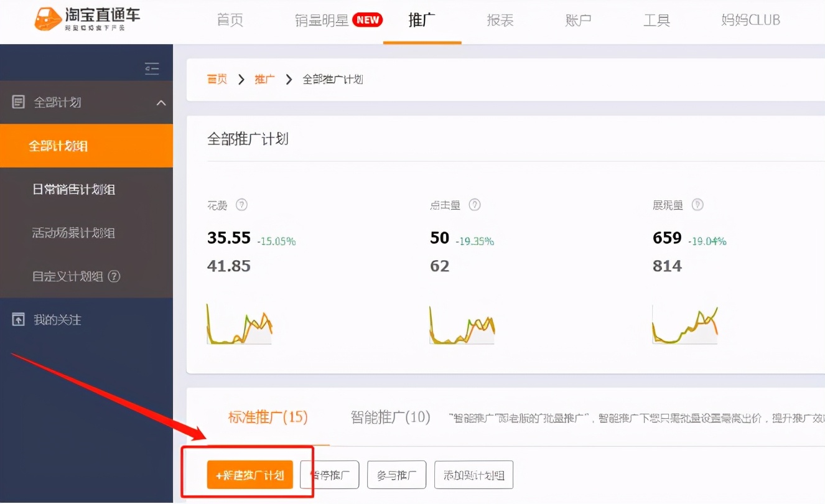825x504 pixels.
Task: Switch to the 智能推广(10) tab
Action: coord(391,418)
